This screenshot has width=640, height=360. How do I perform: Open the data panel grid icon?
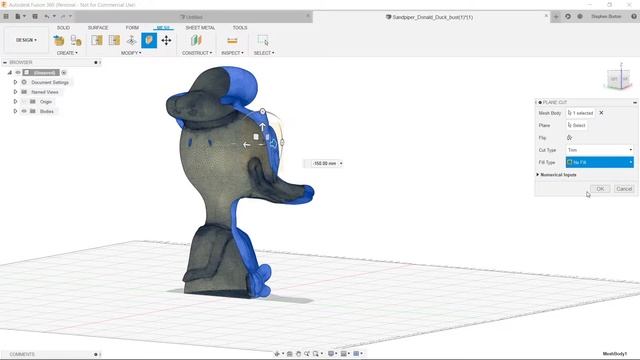(6, 16)
